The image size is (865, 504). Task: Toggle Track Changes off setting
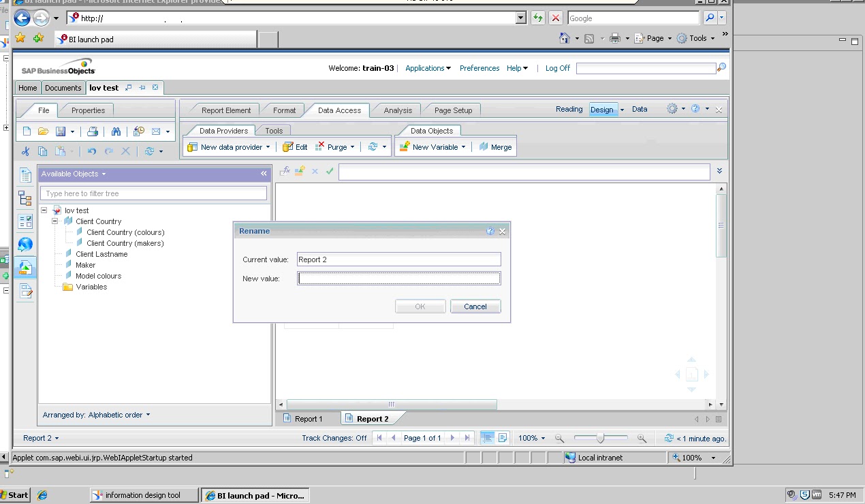[334, 438]
